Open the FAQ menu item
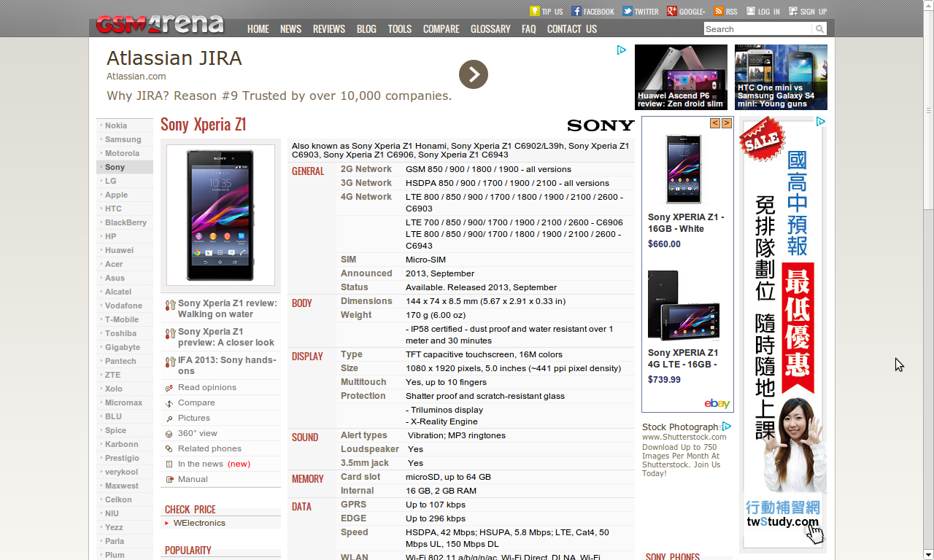This screenshot has height=560, width=934. pos(529,29)
